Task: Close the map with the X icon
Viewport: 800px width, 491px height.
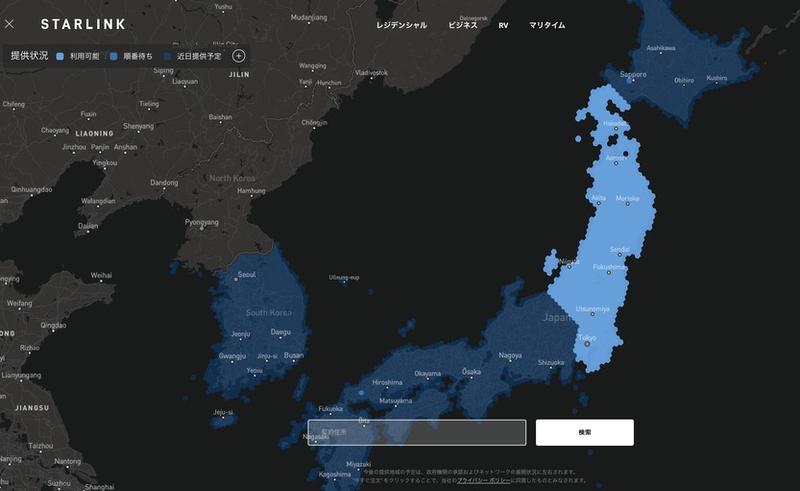Action: coord(9,24)
